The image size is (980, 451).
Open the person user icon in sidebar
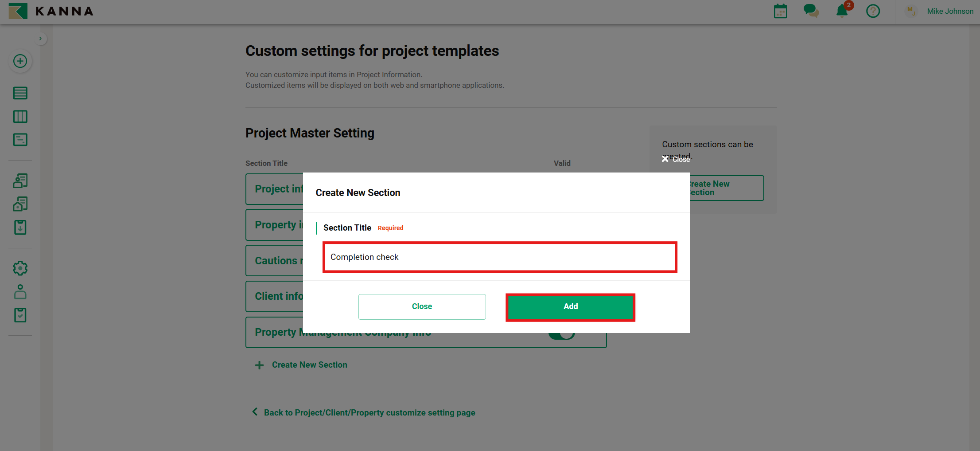(20, 292)
